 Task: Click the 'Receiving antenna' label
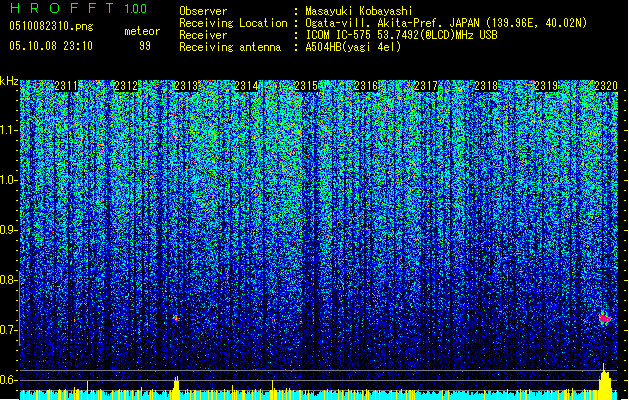point(230,47)
